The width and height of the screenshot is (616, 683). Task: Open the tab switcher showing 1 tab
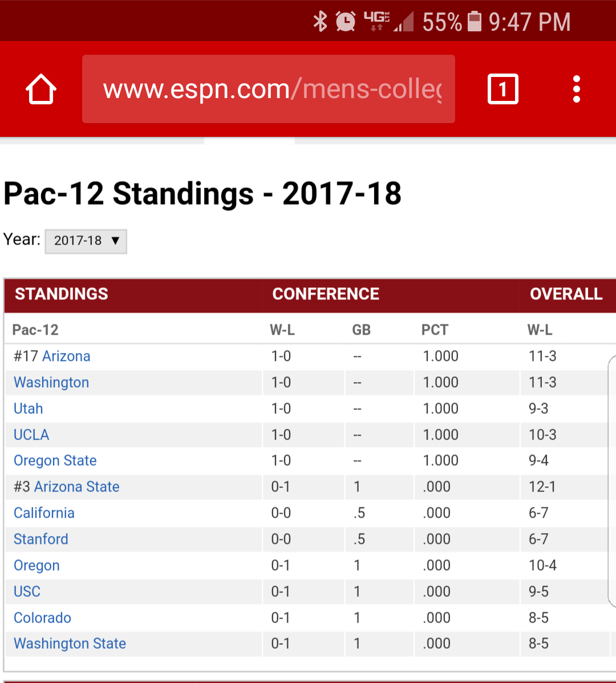point(502,90)
